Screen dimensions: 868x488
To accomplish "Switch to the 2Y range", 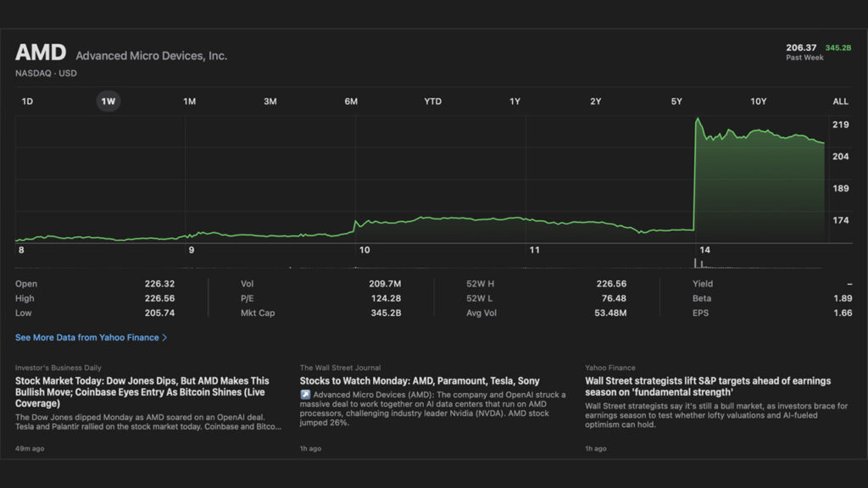I will click(x=596, y=102).
